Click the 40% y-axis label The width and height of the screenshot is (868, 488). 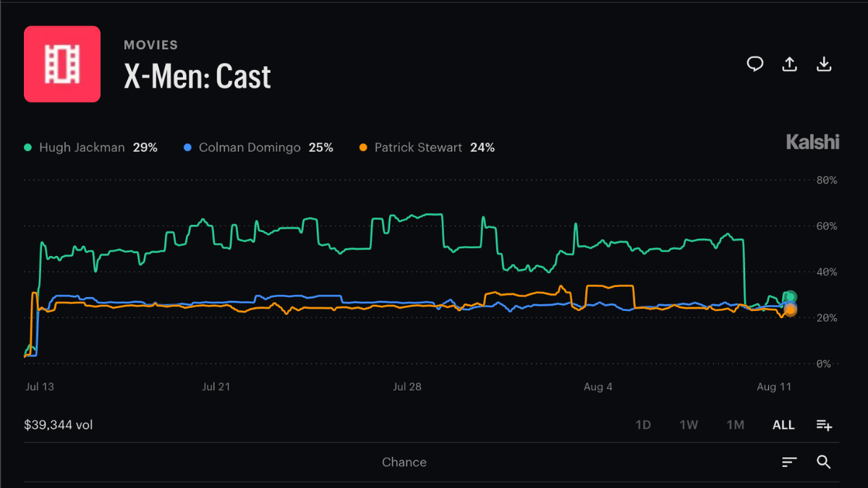click(827, 272)
